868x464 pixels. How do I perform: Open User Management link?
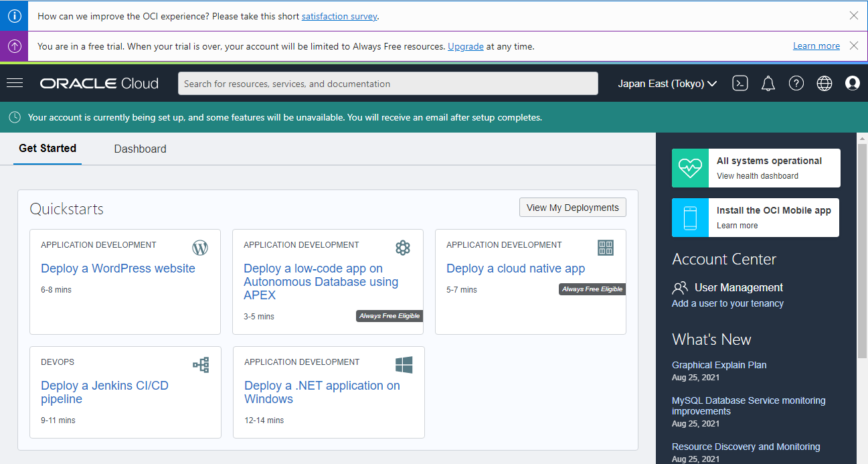coord(739,288)
